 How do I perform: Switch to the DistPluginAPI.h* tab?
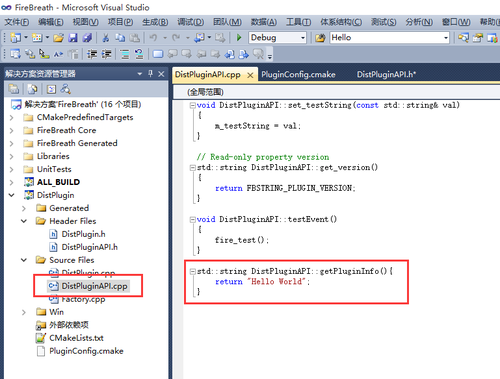[x=386, y=74]
